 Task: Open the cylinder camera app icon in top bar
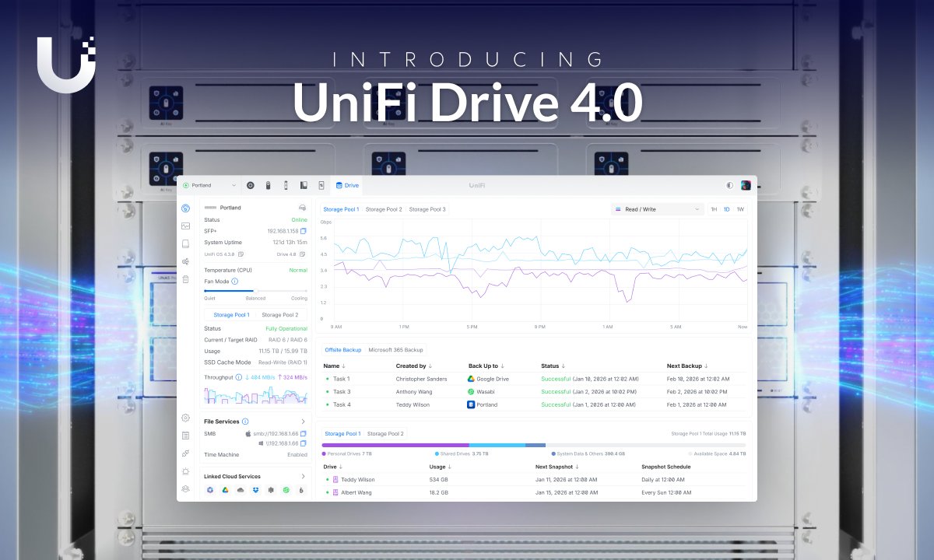click(268, 186)
